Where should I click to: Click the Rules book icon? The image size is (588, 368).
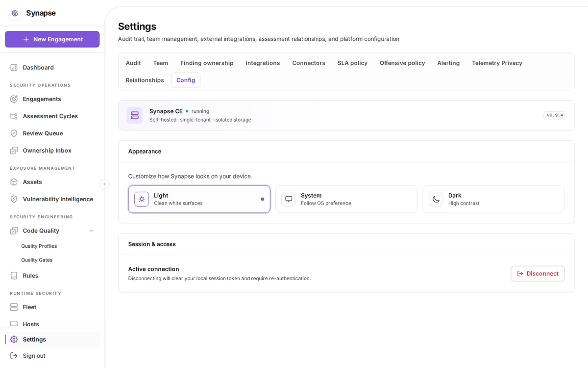(x=14, y=275)
